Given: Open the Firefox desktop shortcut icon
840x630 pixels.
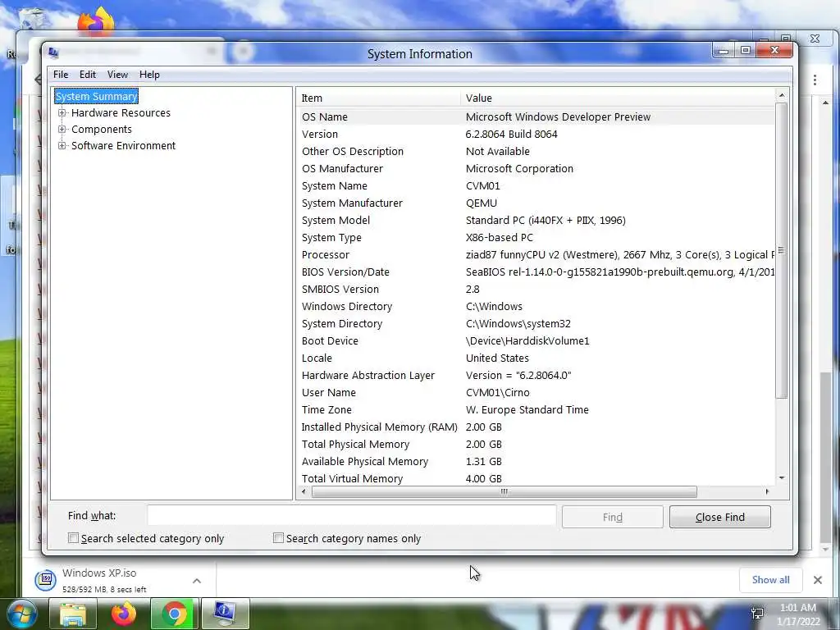Looking at the screenshot, I should click(96, 21).
